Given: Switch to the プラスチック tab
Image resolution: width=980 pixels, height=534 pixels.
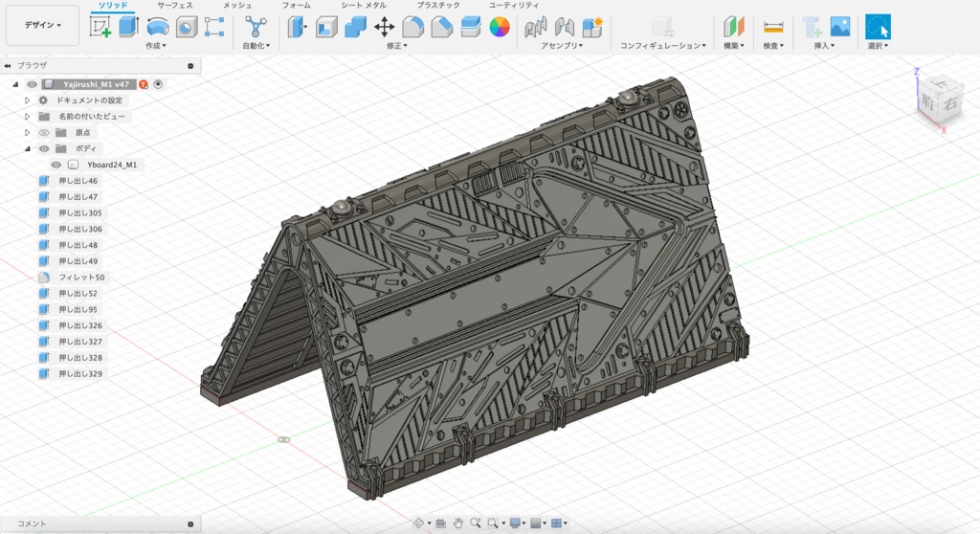Looking at the screenshot, I should point(438,5).
